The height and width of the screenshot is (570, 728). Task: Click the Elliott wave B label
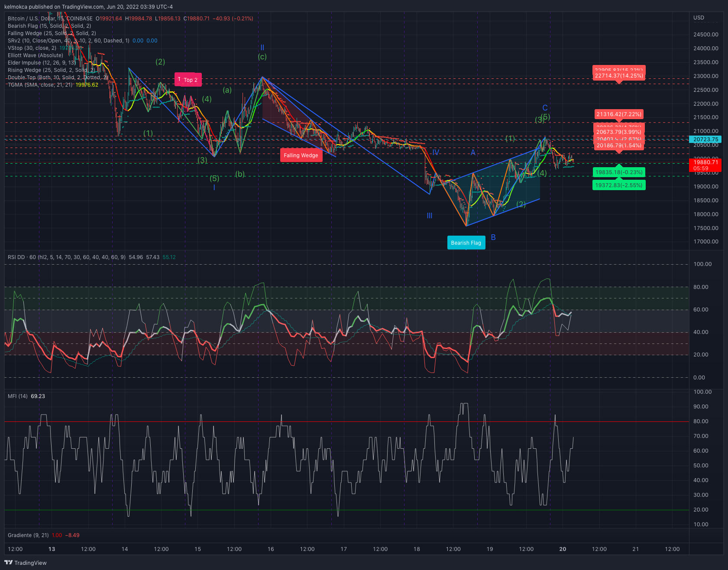tap(493, 237)
